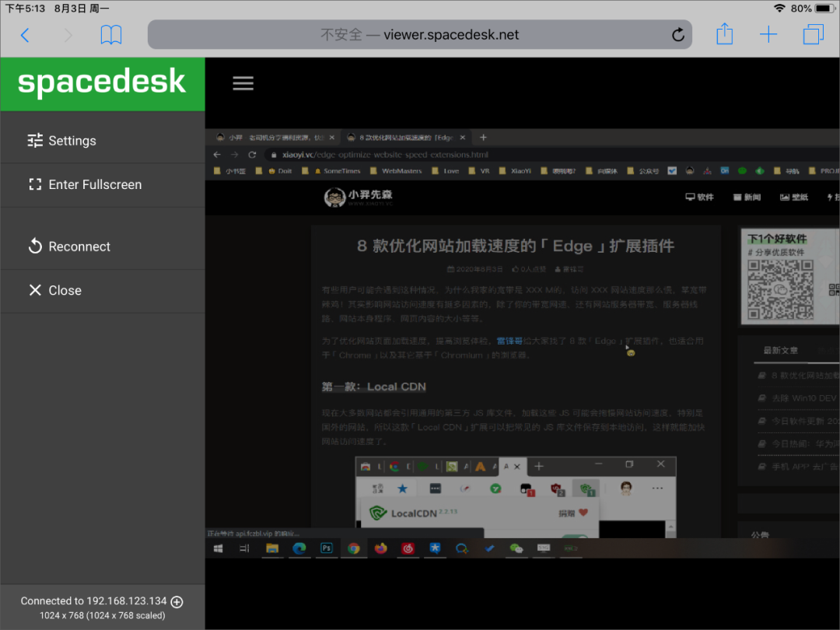Viewport: 840px width, 630px height.
Task: Reload the page in Safari
Action: [677, 35]
